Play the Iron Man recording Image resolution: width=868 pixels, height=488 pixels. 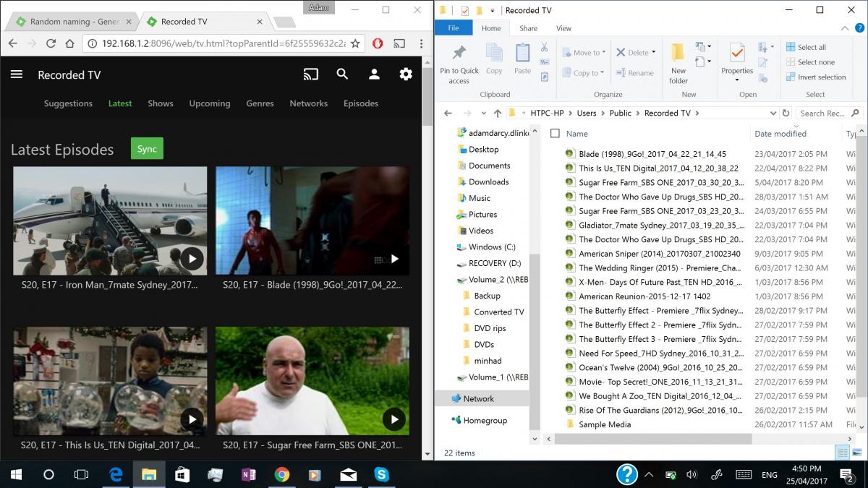192,258
